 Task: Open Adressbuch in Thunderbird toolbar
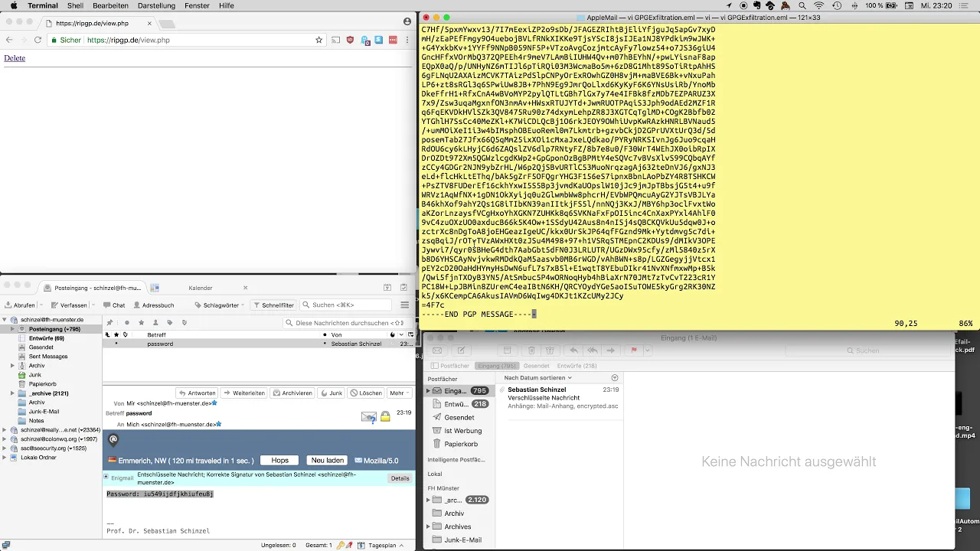click(152, 305)
